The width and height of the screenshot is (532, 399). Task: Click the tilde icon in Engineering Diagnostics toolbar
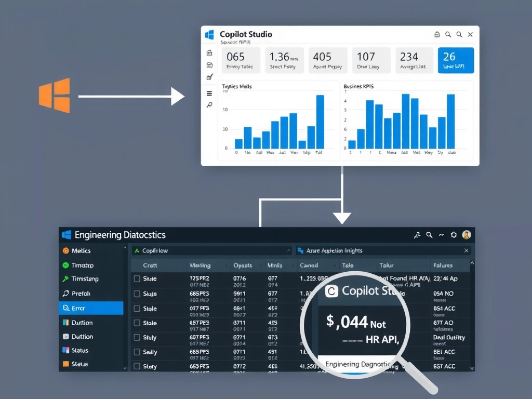pyautogui.click(x=441, y=235)
